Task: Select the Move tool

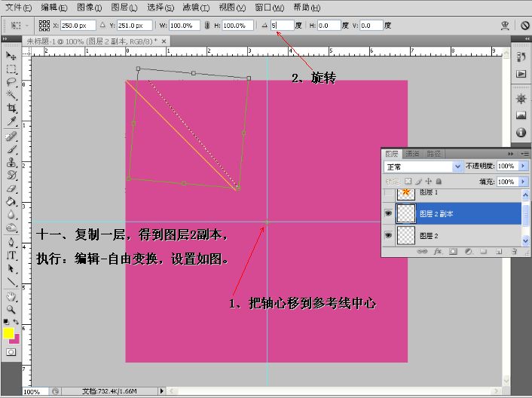Action: click(11, 56)
